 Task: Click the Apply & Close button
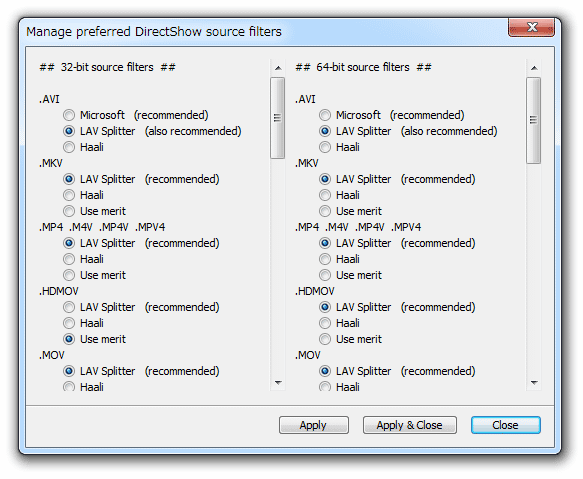pyautogui.click(x=410, y=425)
